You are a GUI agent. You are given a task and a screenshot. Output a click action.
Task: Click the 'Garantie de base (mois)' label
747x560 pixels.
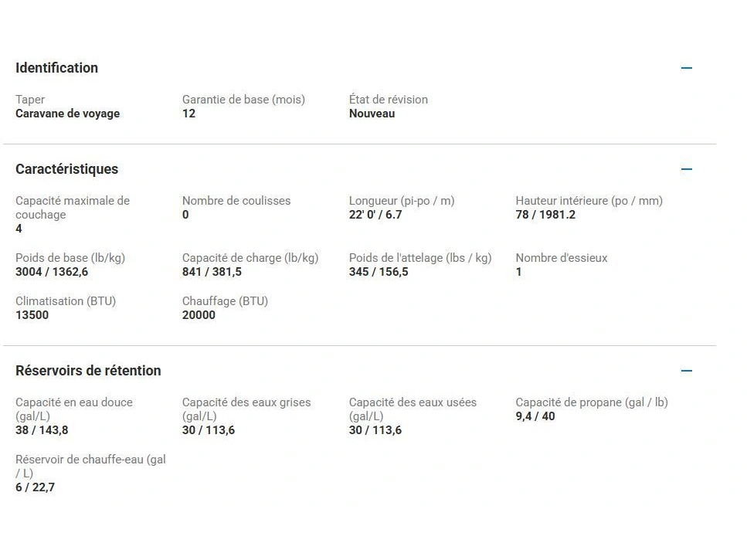pyautogui.click(x=243, y=100)
